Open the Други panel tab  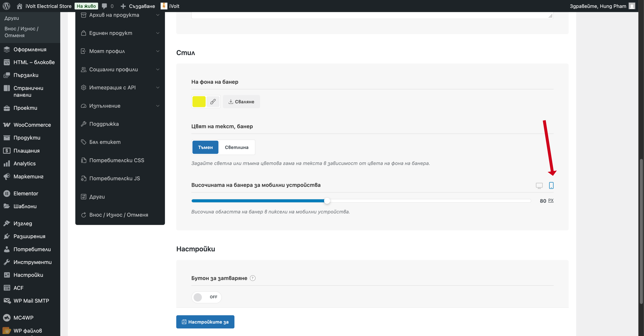tap(120, 197)
